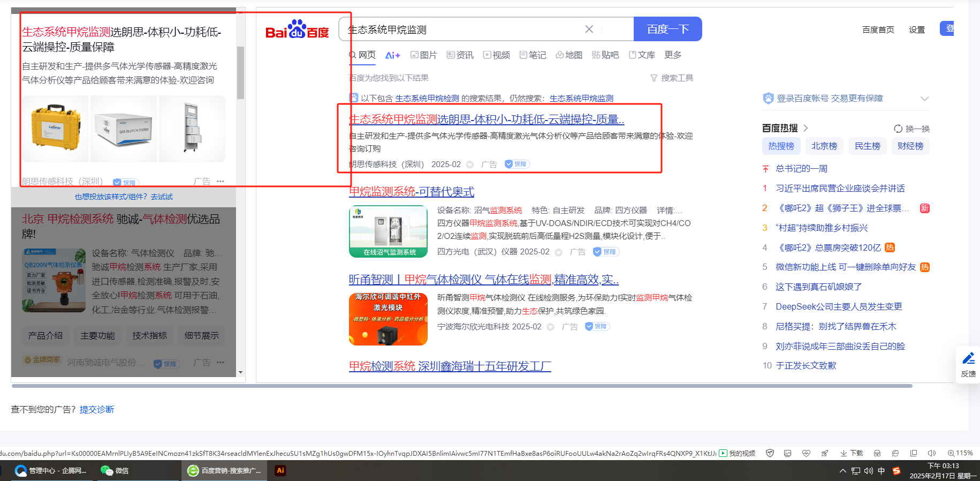Viewport: 980px width, 481px height.
Task: Click the 百度营销 browser taskbar button
Action: click(x=225, y=470)
